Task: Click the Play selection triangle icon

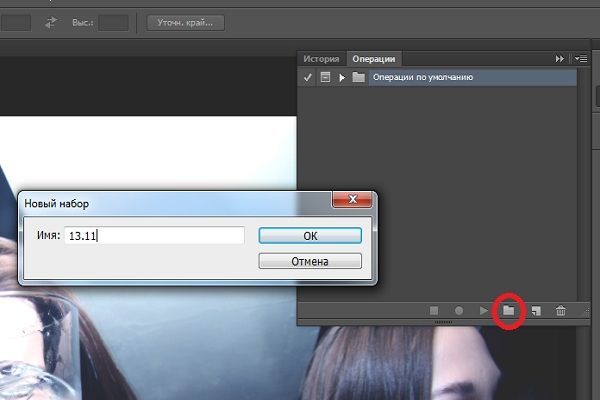Action: (x=484, y=311)
